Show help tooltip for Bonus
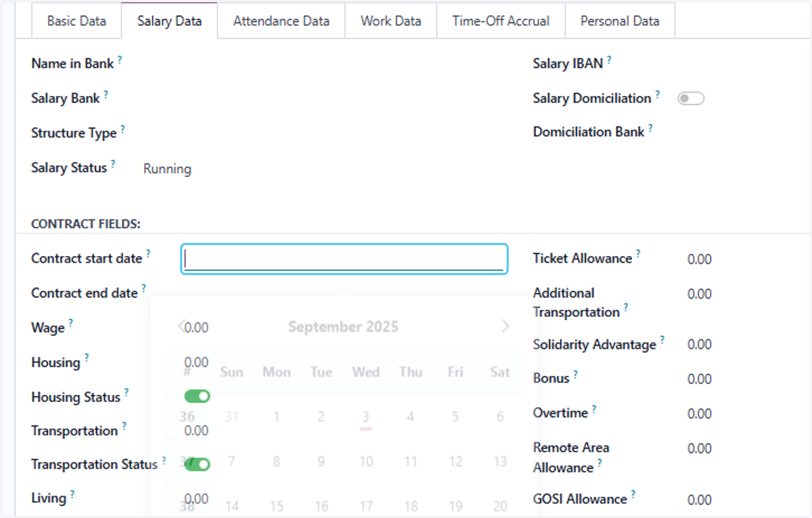This screenshot has width=812, height=518. tap(575, 374)
